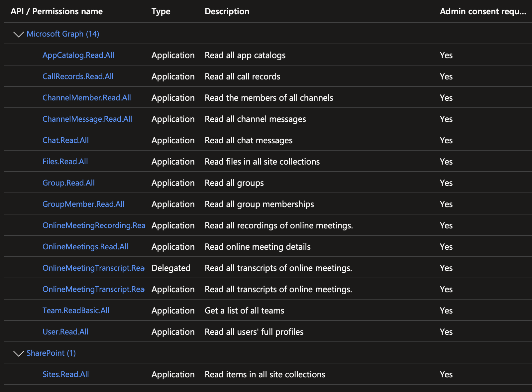Collapse the Microsoft Graph (14) group chevron
Image resolution: width=532 pixels, height=392 pixels.
(18, 34)
